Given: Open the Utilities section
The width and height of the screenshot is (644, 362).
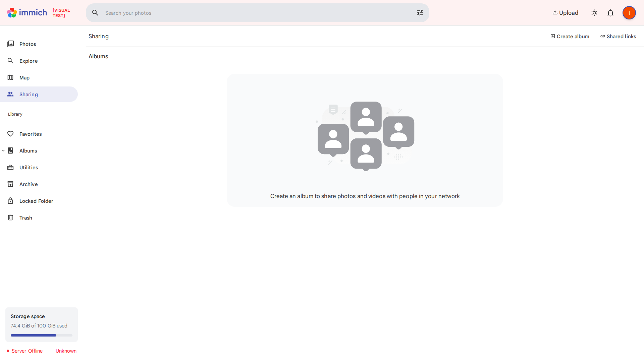Looking at the screenshot, I should point(29,167).
